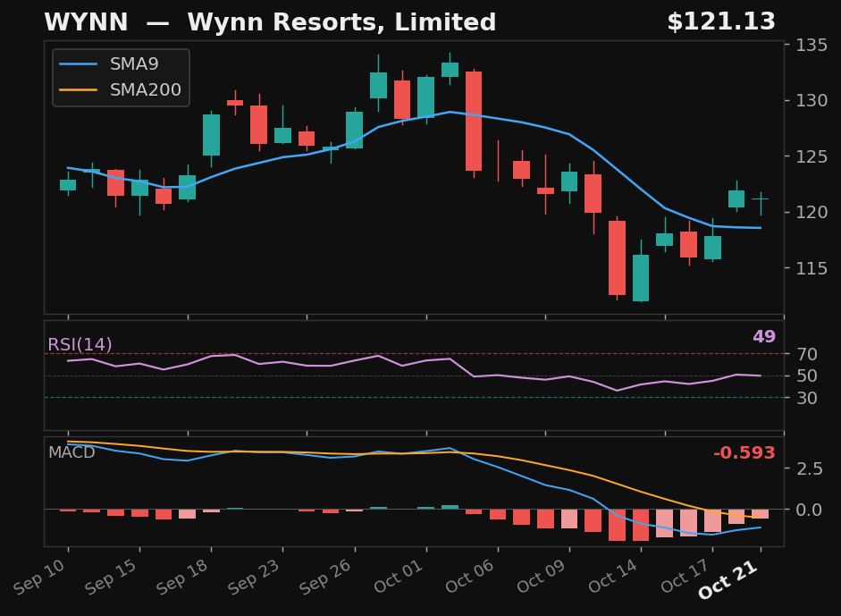The image size is (841, 616).
Task: Click the blue SMA9 legend line swatch
Action: [x=79, y=63]
